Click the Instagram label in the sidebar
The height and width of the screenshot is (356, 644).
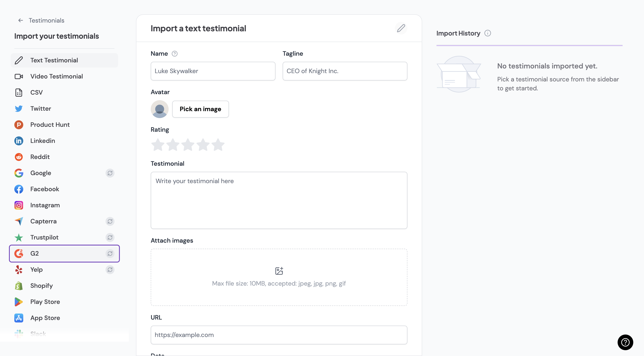(45, 205)
